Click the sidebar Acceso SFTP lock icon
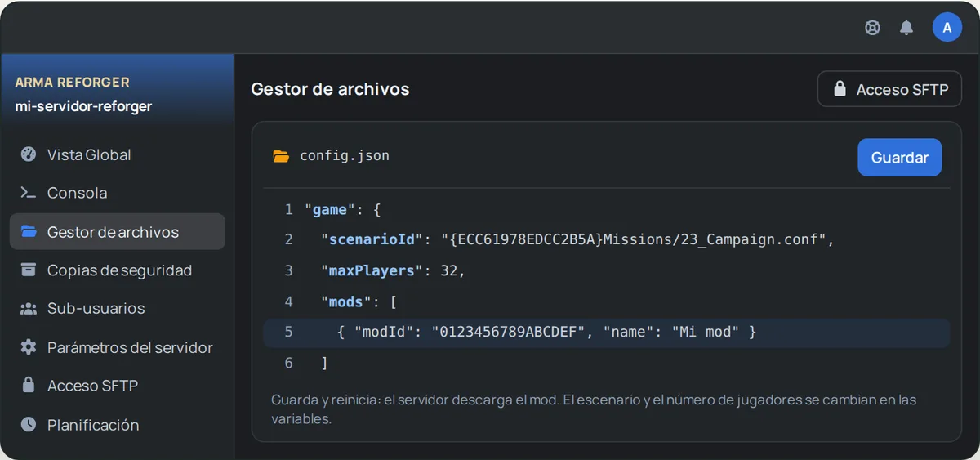Viewport: 980px width, 460px height. 29,385
